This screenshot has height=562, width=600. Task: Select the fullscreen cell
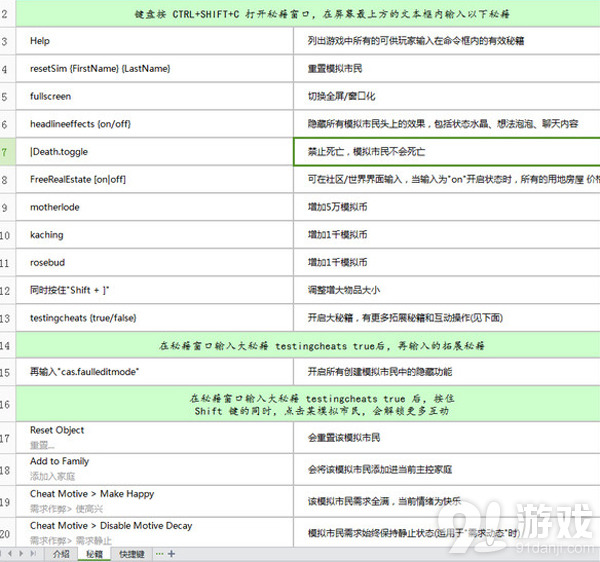pyautogui.click(x=155, y=96)
